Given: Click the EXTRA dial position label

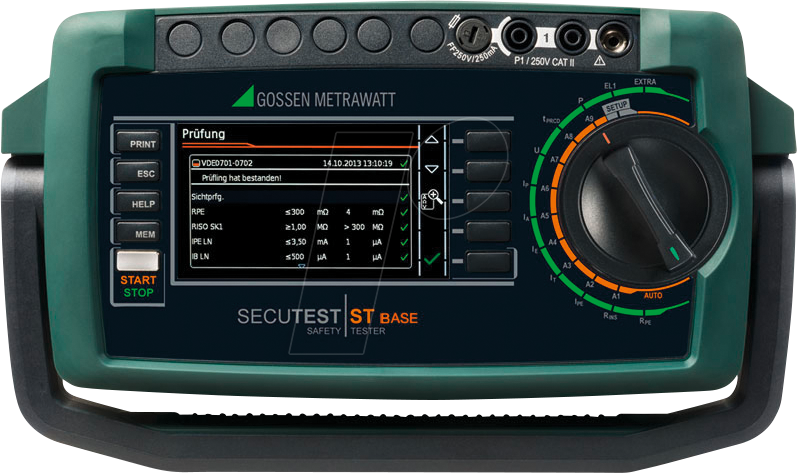Looking at the screenshot, I should tap(645, 82).
